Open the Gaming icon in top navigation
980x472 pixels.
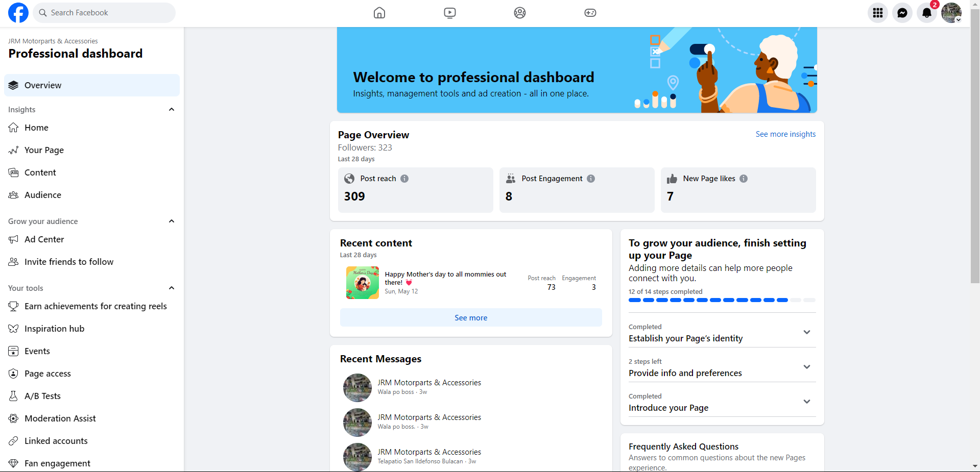pyautogui.click(x=590, y=13)
